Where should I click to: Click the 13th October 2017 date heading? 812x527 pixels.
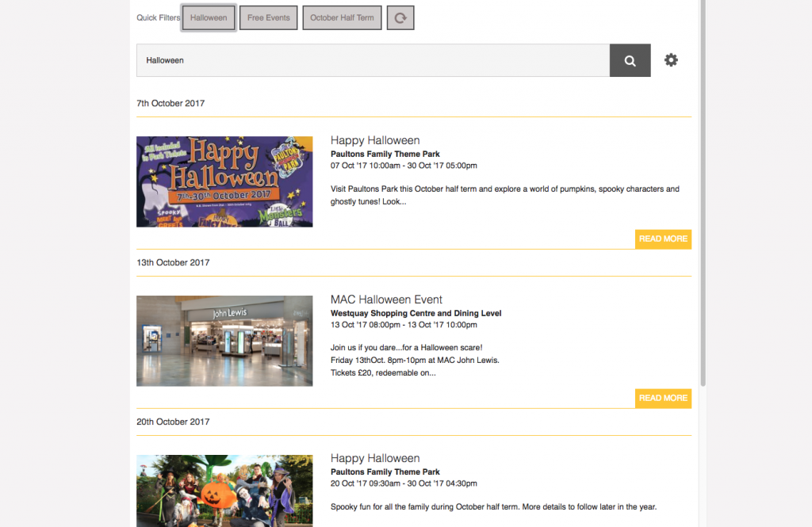coord(173,263)
